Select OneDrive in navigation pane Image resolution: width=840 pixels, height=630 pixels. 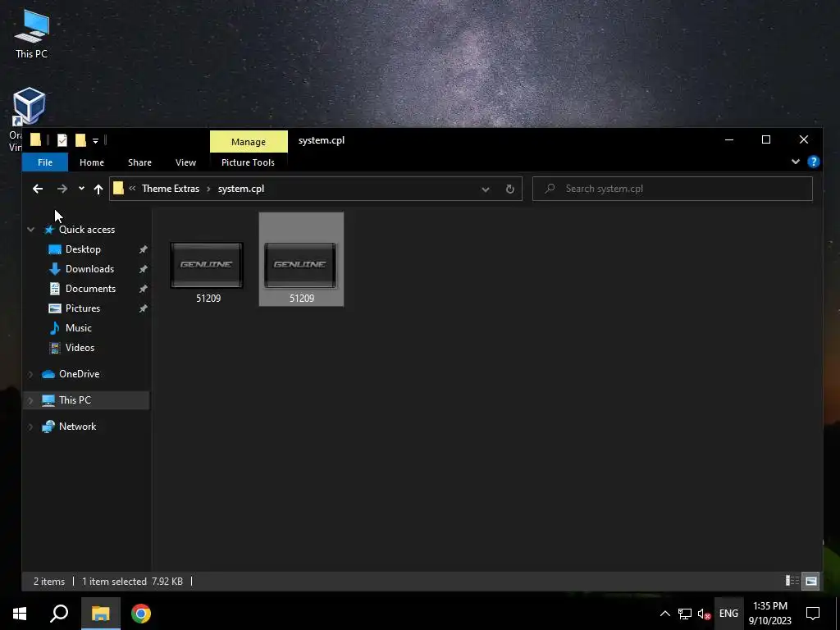point(79,374)
